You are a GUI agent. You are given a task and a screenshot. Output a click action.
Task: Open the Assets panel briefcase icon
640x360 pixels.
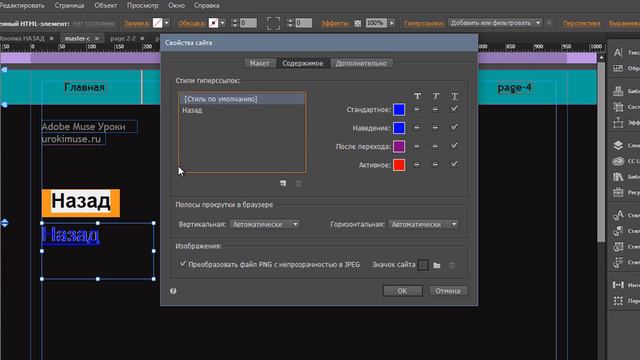click(618, 192)
